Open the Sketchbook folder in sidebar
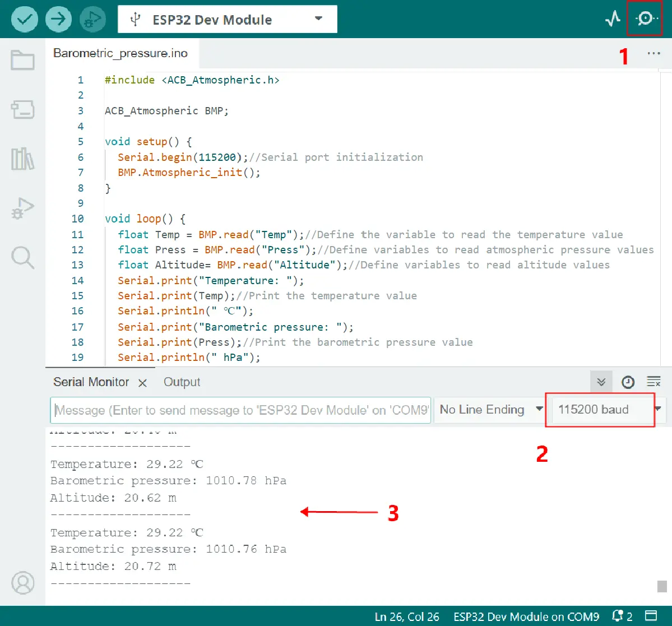 click(23, 60)
